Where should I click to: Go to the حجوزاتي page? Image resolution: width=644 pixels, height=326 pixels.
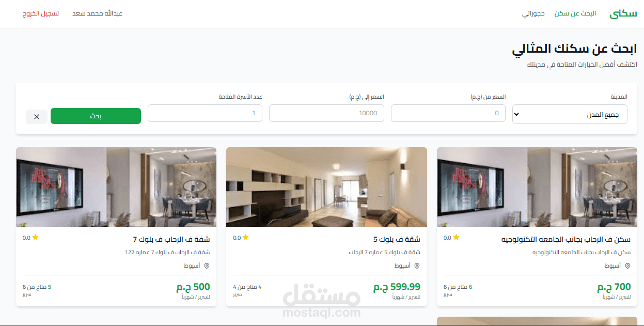pos(533,13)
